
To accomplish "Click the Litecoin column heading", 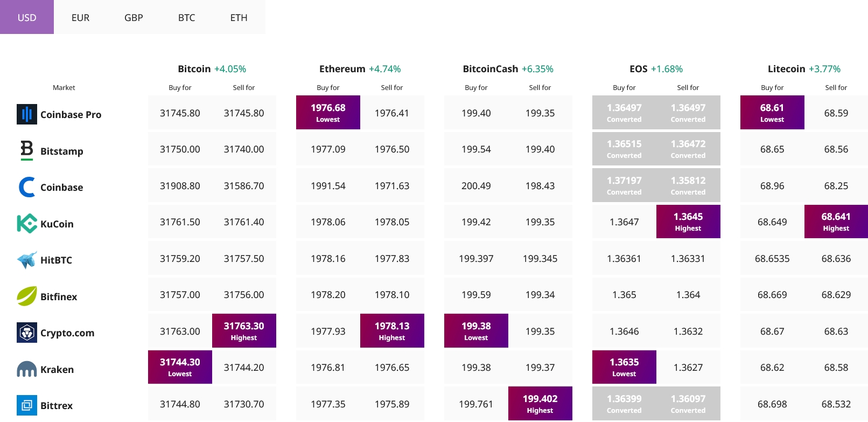I will point(787,69).
